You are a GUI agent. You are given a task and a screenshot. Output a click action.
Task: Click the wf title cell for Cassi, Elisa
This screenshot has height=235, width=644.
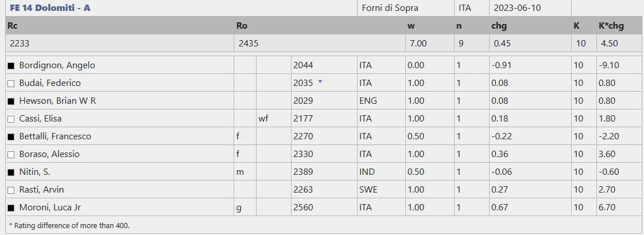[263, 119]
